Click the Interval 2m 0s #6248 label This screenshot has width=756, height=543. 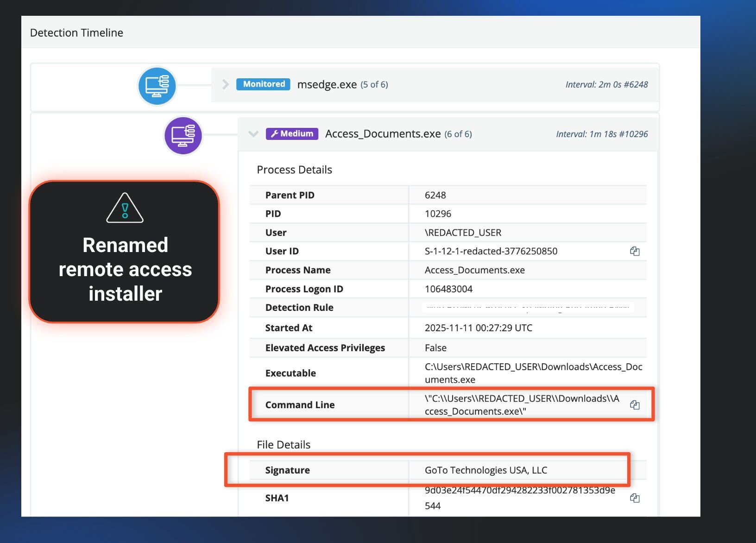click(x=606, y=84)
